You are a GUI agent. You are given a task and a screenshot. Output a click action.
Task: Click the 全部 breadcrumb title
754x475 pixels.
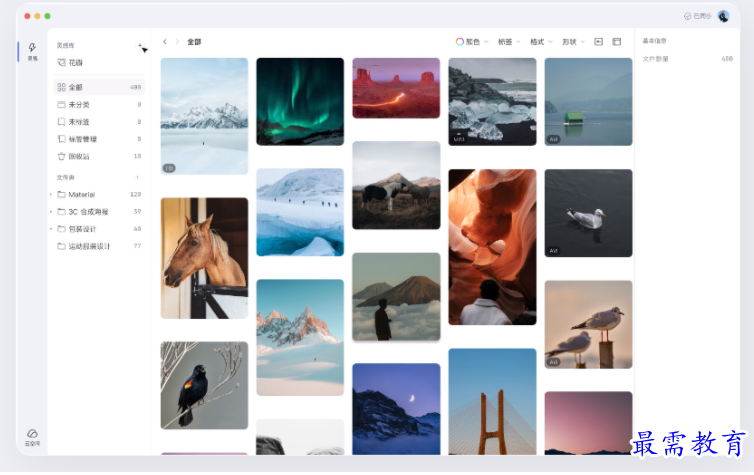(194, 42)
